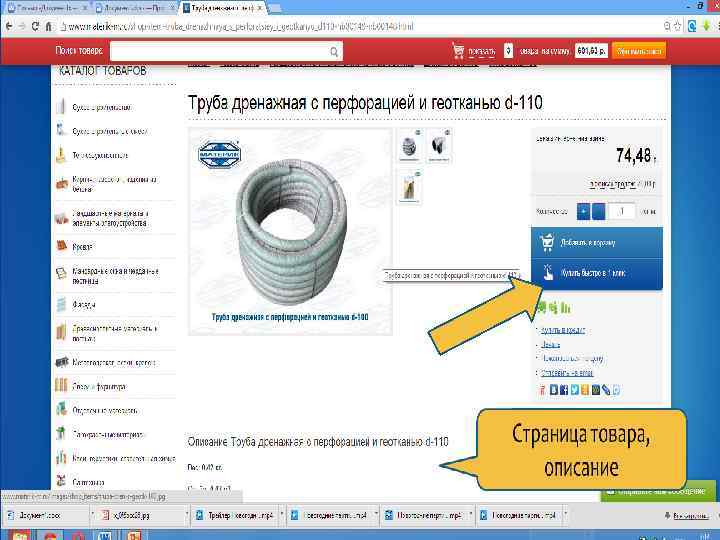Select the second product thumbnail image

(439, 146)
